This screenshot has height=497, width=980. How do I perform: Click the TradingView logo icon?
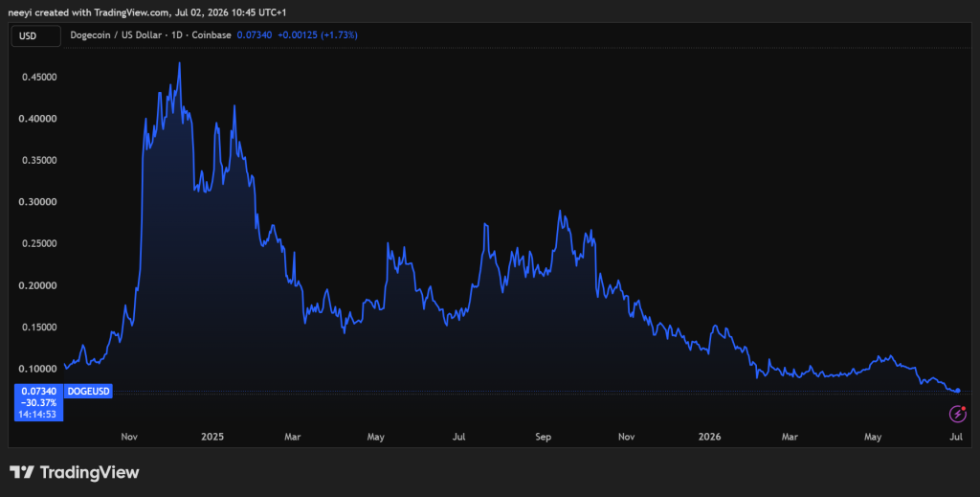click(22, 472)
